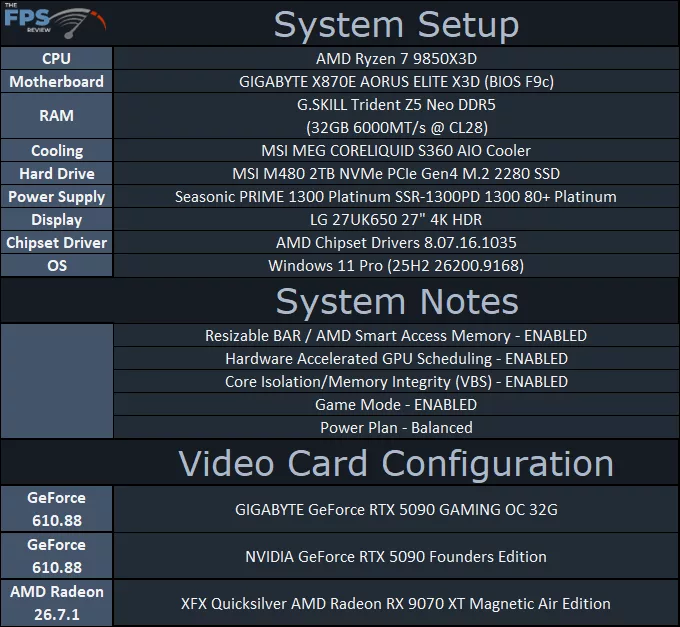This screenshot has height=627, width=680.
Task: Select NVIDIA GeForce RTX 5090 Founders Edition
Action: click(x=396, y=556)
